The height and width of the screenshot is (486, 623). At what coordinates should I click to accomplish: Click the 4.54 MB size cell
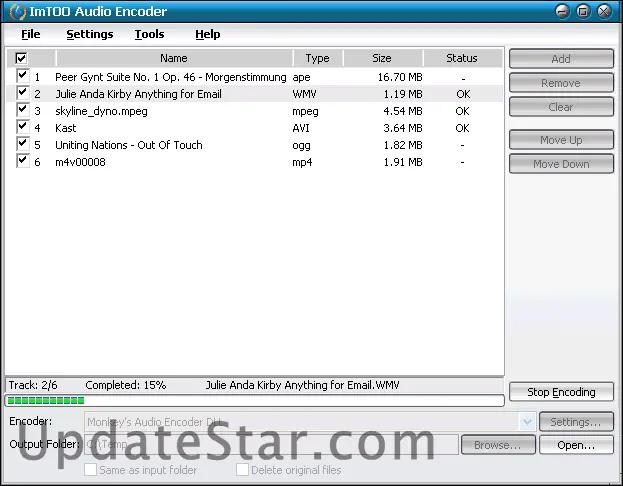[x=402, y=111]
